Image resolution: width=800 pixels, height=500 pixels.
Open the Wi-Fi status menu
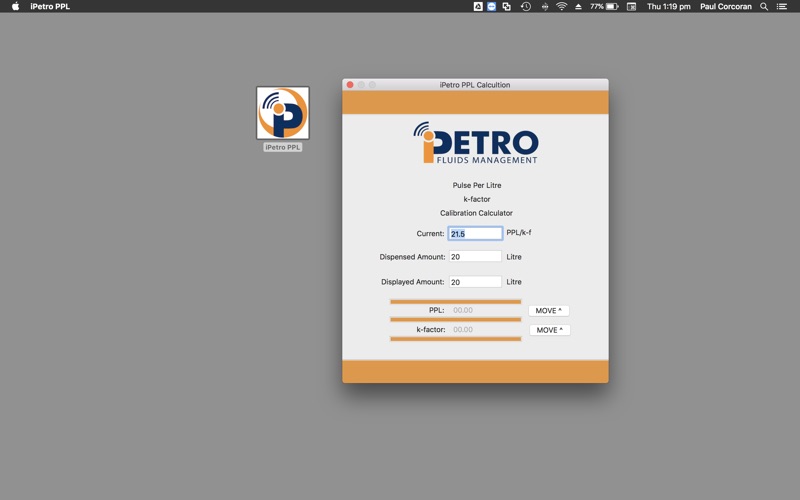click(x=562, y=7)
